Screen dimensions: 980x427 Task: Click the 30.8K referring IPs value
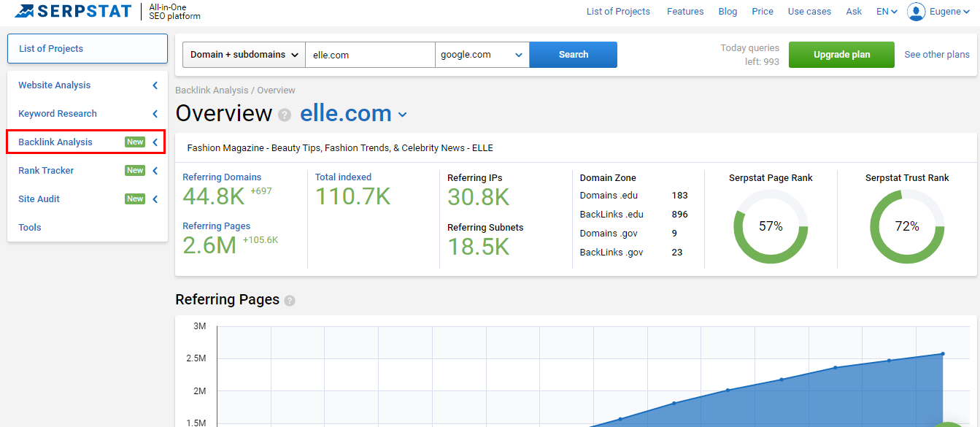coord(479,197)
